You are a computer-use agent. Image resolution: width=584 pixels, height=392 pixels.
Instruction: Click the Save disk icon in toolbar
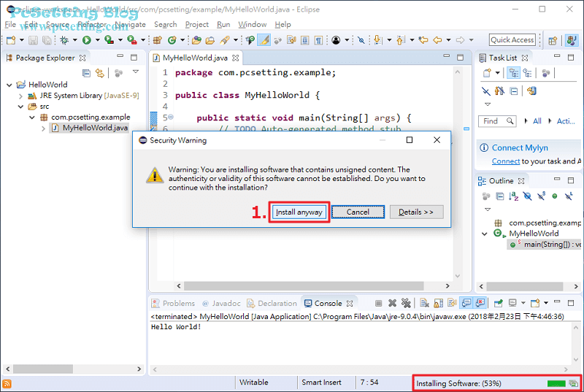pos(32,40)
